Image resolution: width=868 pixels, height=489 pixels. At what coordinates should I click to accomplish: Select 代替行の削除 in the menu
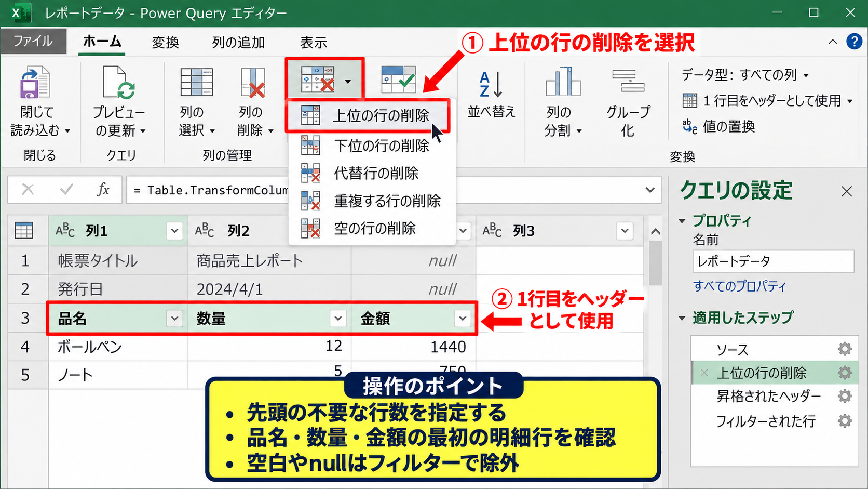(x=372, y=173)
